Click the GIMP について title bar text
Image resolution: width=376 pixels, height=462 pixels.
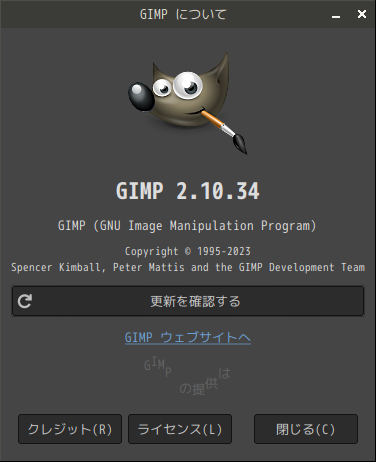[183, 14]
